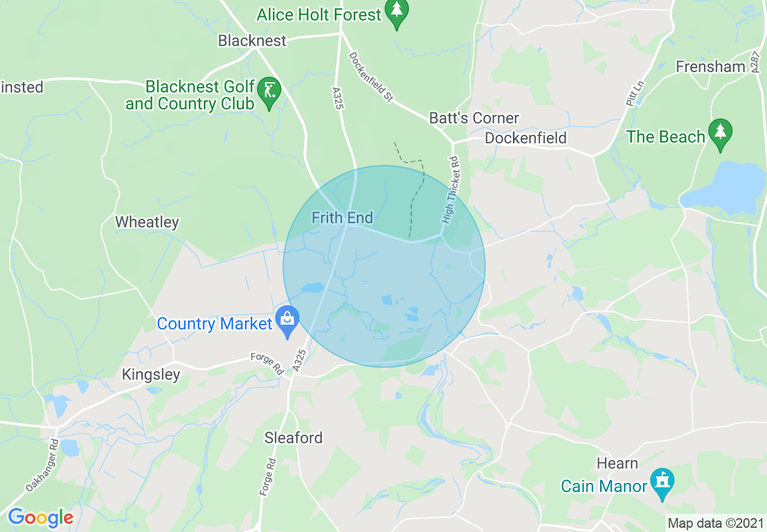Select the Wheatley place label
The height and width of the screenshot is (532, 767).
click(x=147, y=222)
